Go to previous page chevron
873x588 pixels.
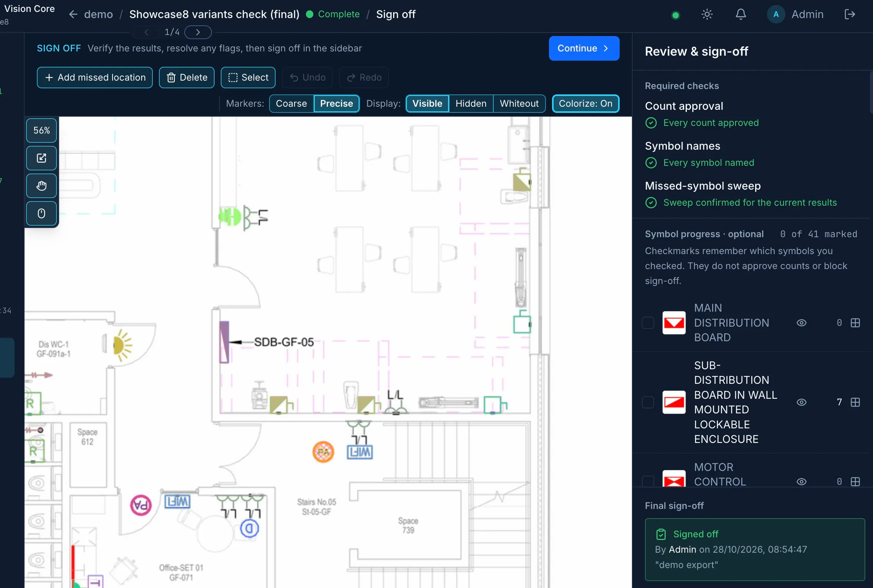click(146, 32)
